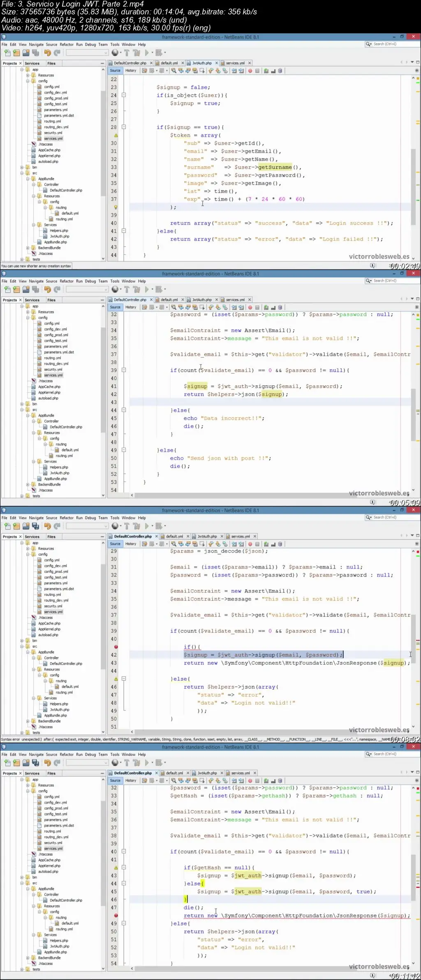Screen dimensions: 421x980
Task: Split editor window in top frame
Action: pos(416,70)
